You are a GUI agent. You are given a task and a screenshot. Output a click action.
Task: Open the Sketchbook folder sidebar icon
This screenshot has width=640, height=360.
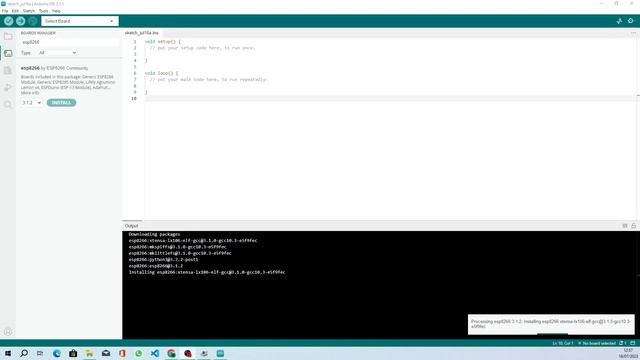click(8, 36)
